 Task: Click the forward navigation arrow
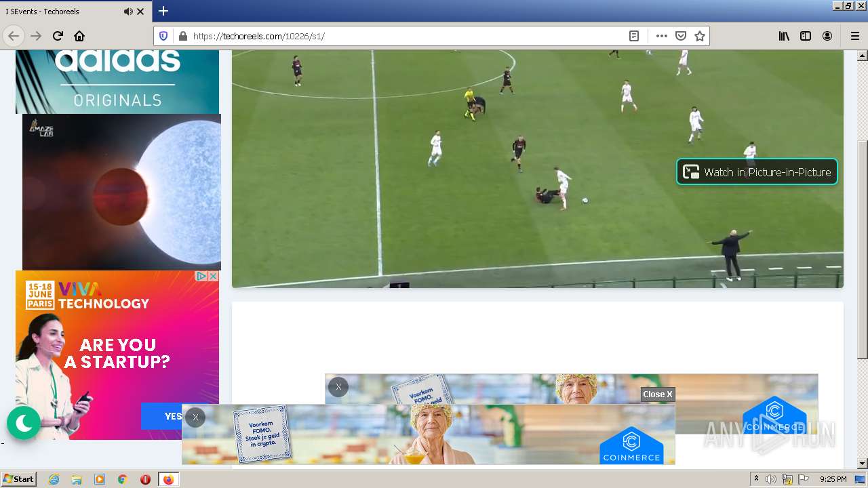36,36
